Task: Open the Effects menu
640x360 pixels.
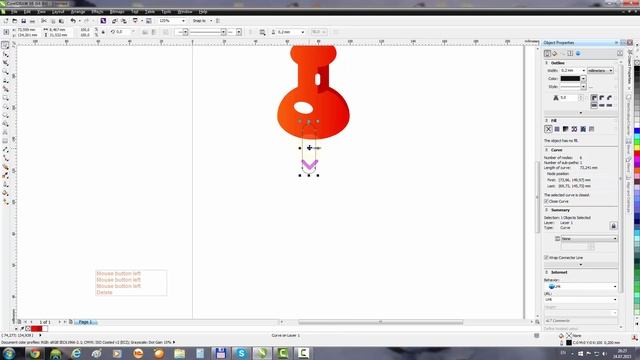Action: pos(97,12)
